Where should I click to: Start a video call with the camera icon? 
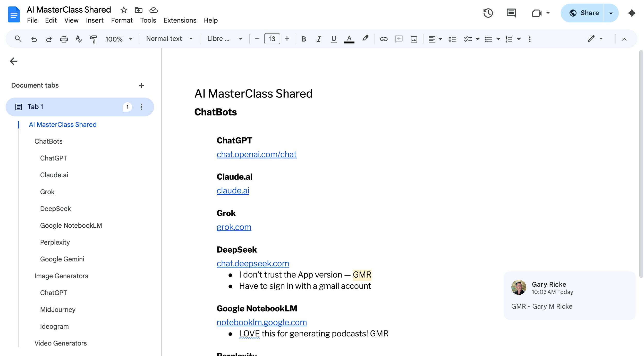coord(537,13)
